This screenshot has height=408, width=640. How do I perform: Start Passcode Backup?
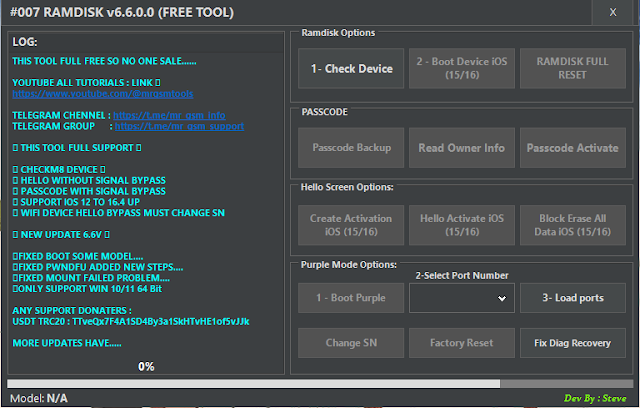[351, 148]
